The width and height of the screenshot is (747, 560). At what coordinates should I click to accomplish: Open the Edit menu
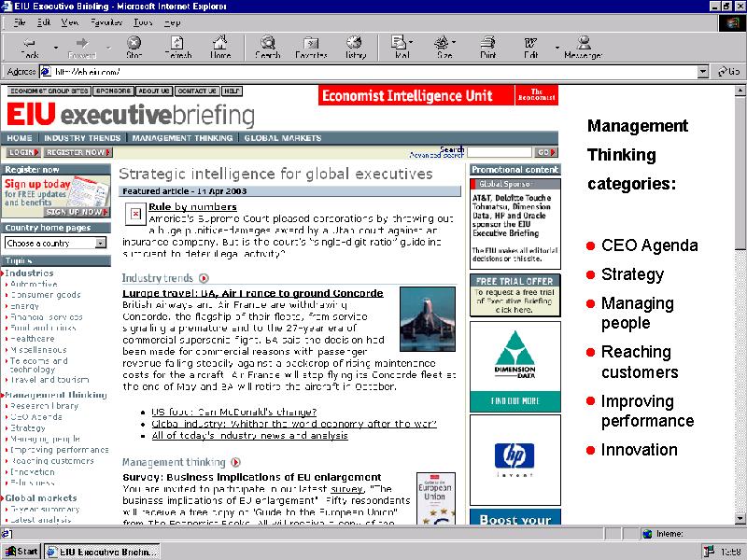point(44,22)
